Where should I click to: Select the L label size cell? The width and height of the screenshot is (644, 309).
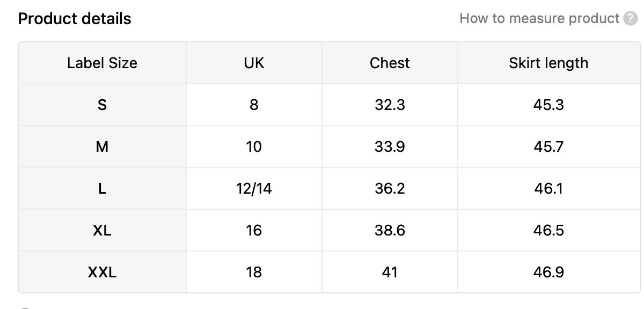click(102, 188)
